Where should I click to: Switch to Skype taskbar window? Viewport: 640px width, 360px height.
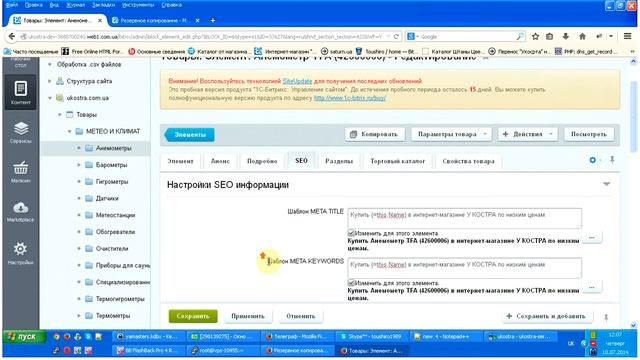371,337
